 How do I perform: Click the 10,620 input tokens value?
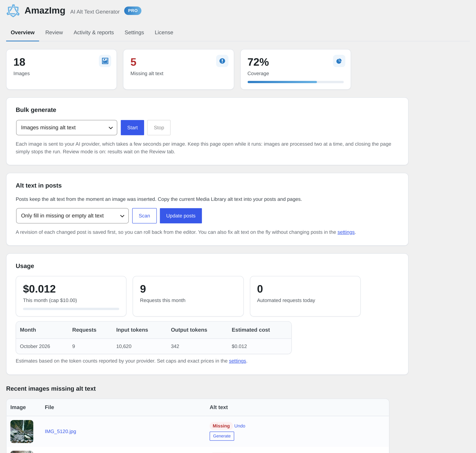coord(124,346)
